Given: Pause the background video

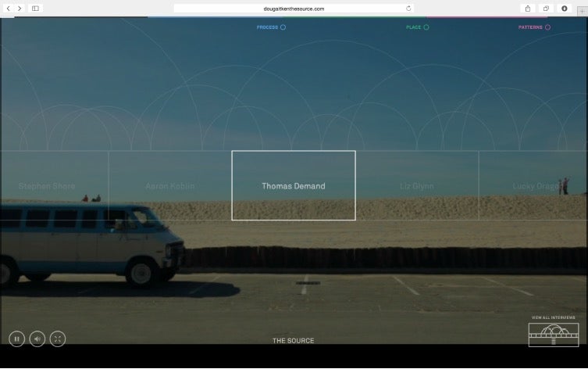Looking at the screenshot, I should tap(17, 339).
